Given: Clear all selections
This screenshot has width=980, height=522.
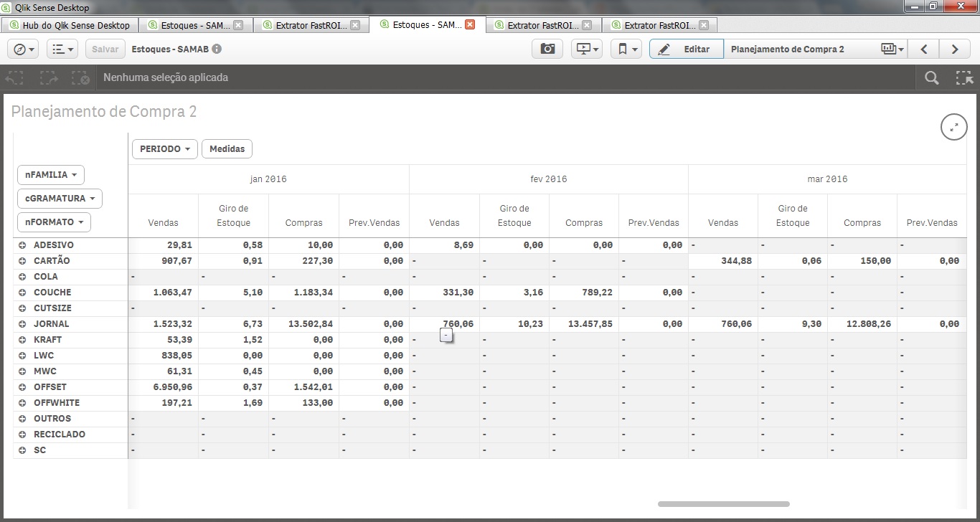Looking at the screenshot, I should [x=80, y=77].
